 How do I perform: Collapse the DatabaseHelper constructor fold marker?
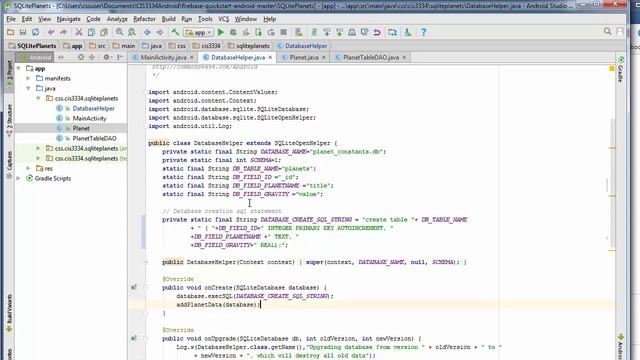click(x=146, y=262)
